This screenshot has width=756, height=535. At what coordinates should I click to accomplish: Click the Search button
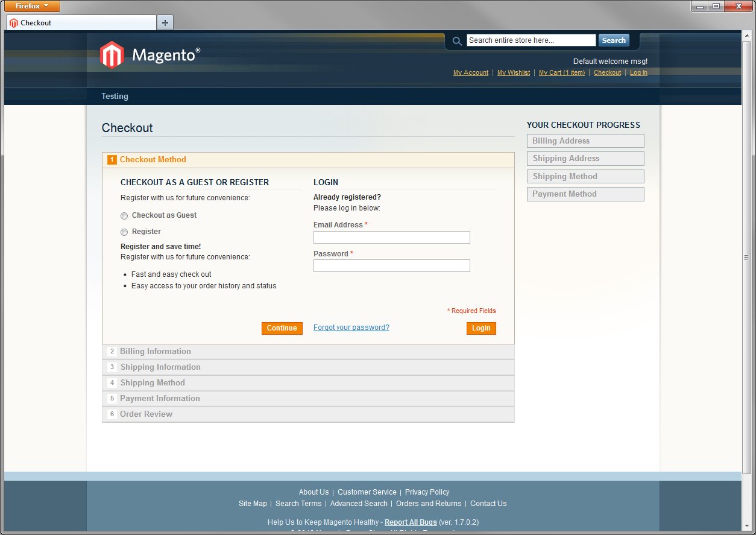pyautogui.click(x=614, y=40)
